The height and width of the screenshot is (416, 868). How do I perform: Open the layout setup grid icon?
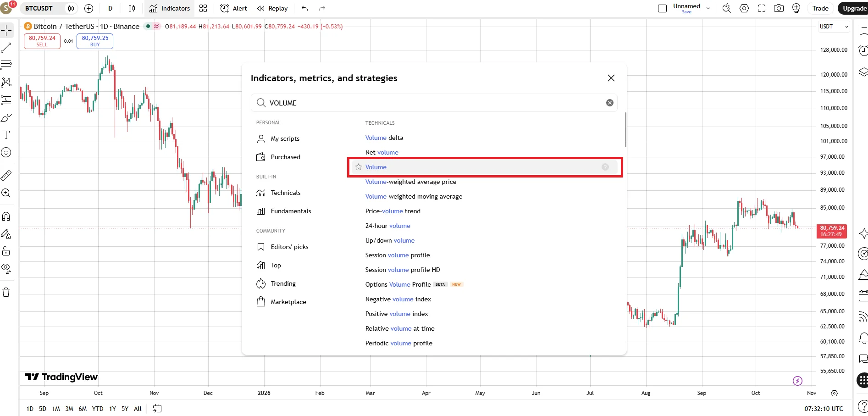pos(203,8)
